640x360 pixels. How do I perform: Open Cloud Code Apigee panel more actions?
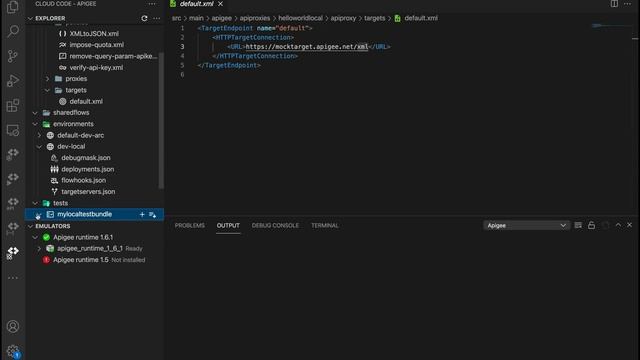pyautogui.click(x=152, y=4)
